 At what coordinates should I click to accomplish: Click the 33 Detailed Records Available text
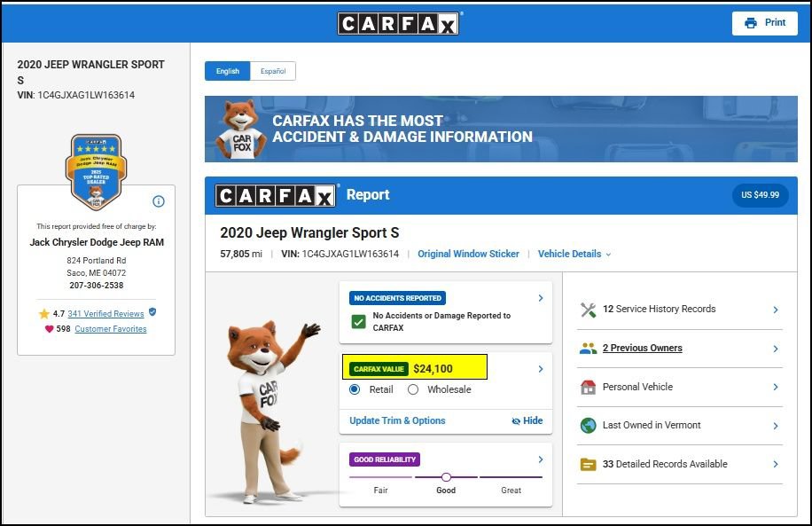[x=665, y=464]
